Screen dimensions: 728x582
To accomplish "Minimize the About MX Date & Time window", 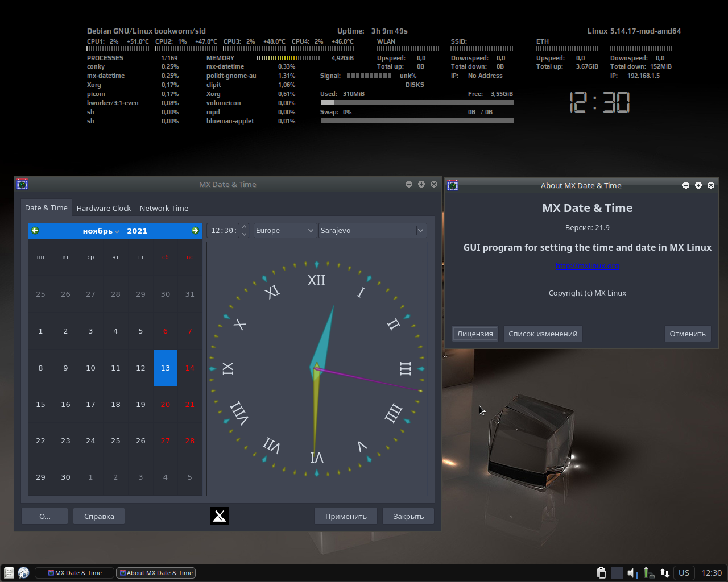I will click(x=686, y=185).
